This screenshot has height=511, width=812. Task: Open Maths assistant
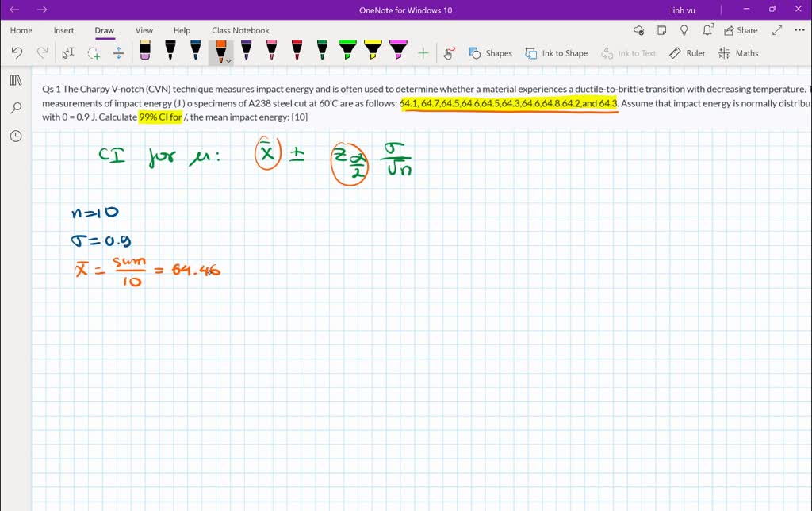(738, 53)
